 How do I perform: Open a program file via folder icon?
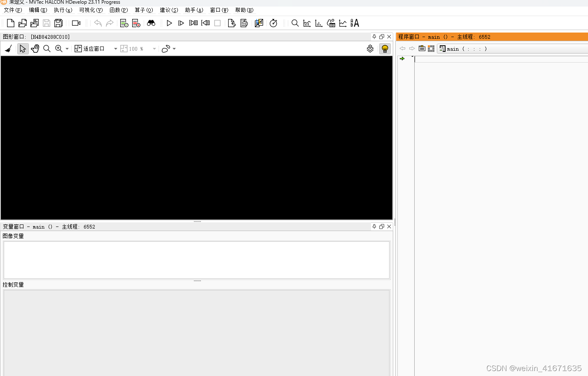click(23, 23)
